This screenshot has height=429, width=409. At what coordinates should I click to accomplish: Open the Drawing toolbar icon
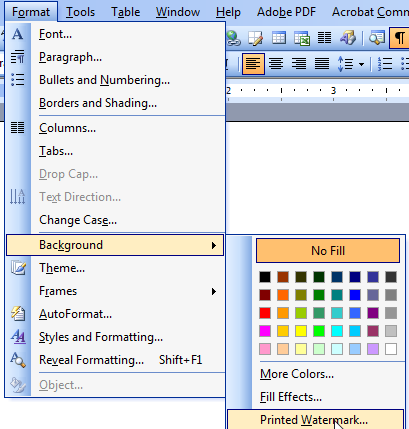(x=348, y=38)
